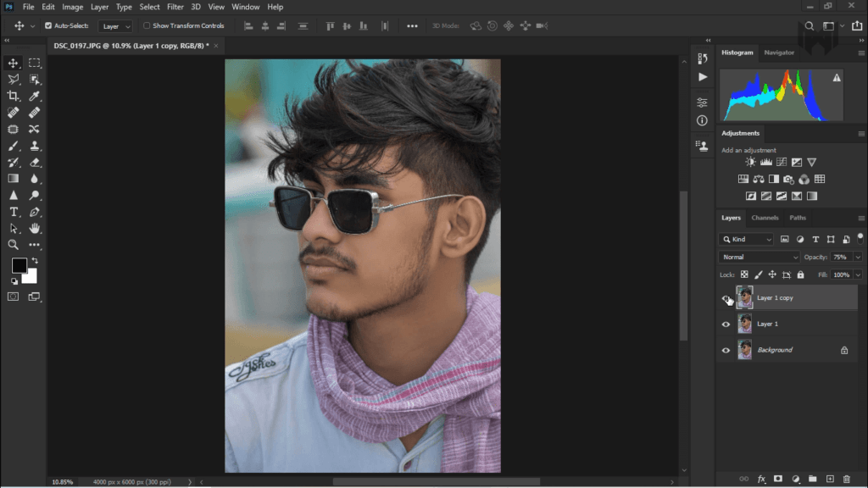Select the Clone Stamp tool
The image size is (868, 488).
(34, 146)
